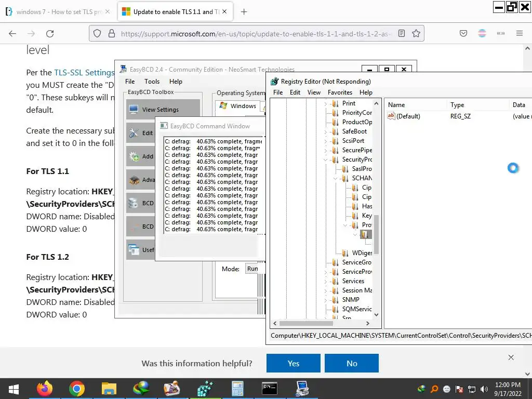The height and width of the screenshot is (399, 532).
Task: Collapse the SecurityProviders registry key
Action: tap(325, 159)
